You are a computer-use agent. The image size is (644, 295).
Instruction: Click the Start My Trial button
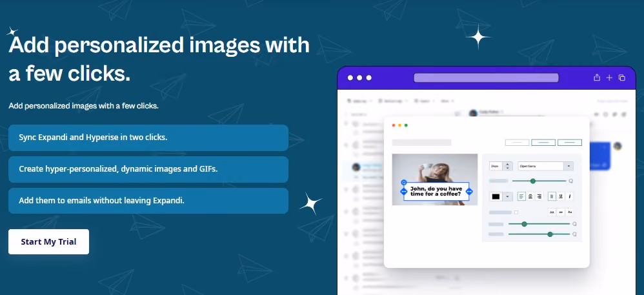48,241
